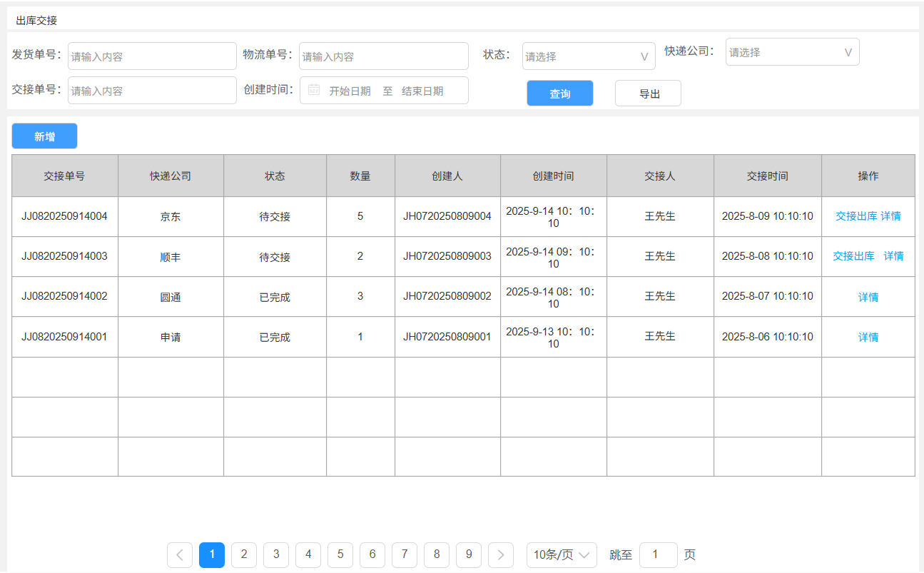The height and width of the screenshot is (573, 924).
Task: Open the 状态 status dropdown
Action: click(x=589, y=56)
